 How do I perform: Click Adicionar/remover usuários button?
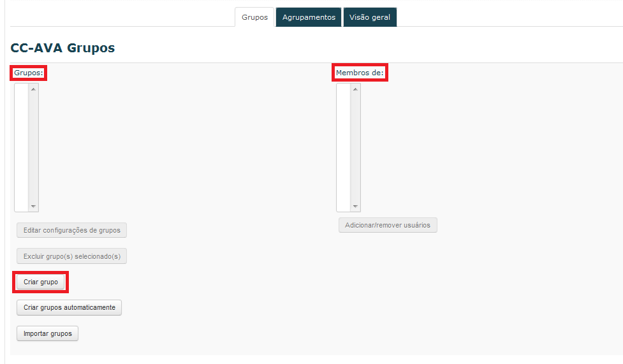(388, 225)
